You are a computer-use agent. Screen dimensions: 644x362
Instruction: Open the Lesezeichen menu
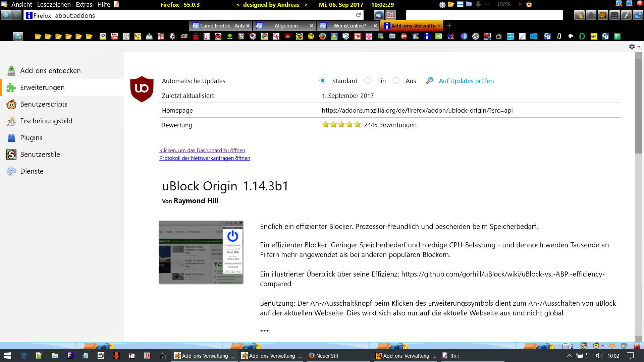(x=54, y=4)
